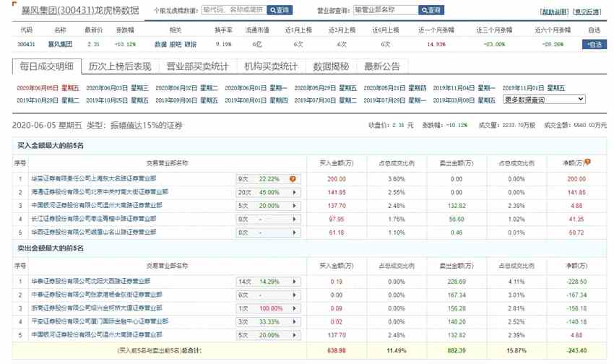The width and height of the screenshot is (614, 364).
Task: Open 浙商证券 branch link
Action: 97,308
